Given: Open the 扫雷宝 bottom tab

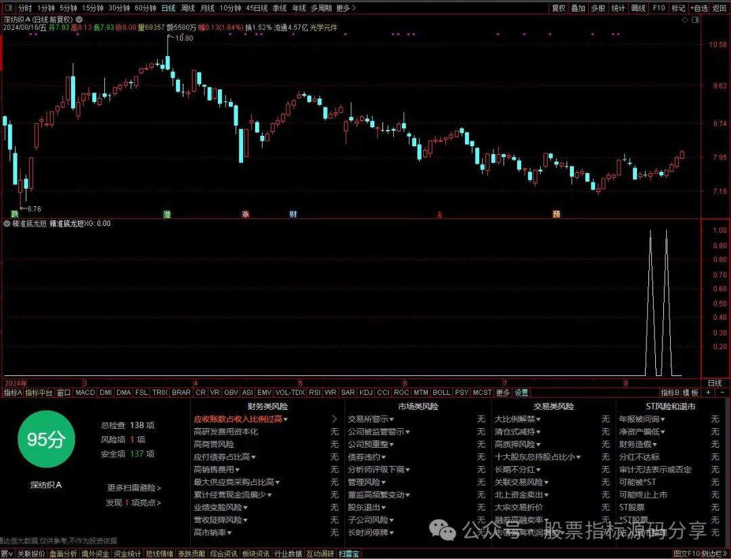Looking at the screenshot, I should pos(349,555).
